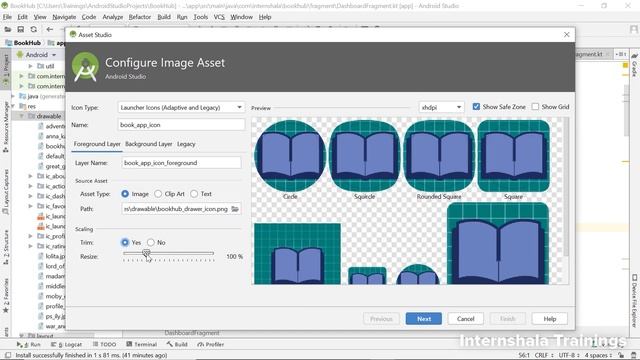Close the Asset Studio dialog

click(567, 35)
